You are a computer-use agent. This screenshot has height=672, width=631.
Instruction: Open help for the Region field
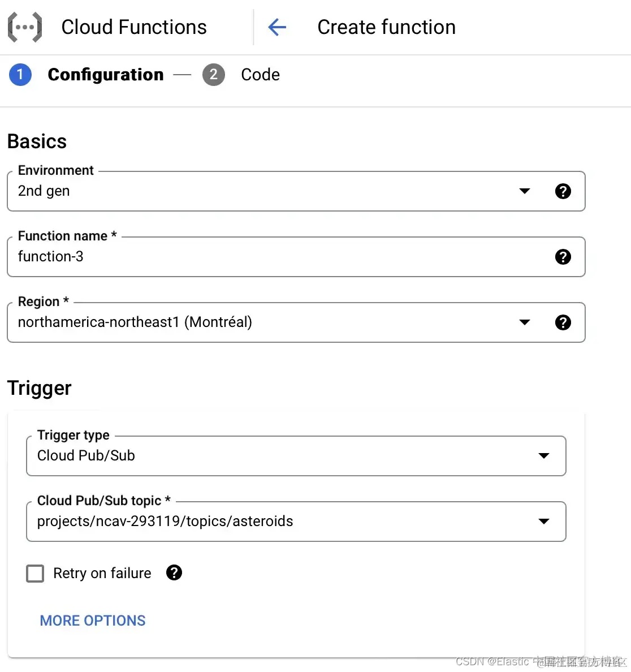coord(563,322)
